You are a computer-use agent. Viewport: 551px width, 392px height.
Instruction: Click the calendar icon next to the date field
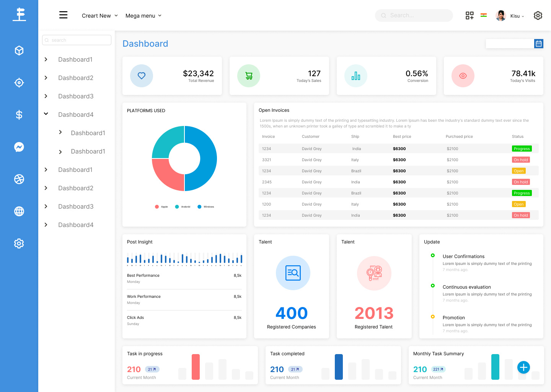tap(539, 44)
